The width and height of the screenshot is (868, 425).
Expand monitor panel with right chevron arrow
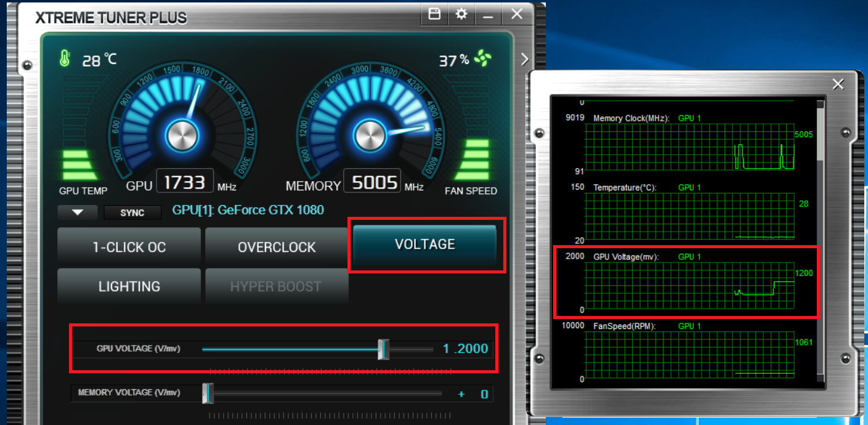pyautogui.click(x=525, y=59)
